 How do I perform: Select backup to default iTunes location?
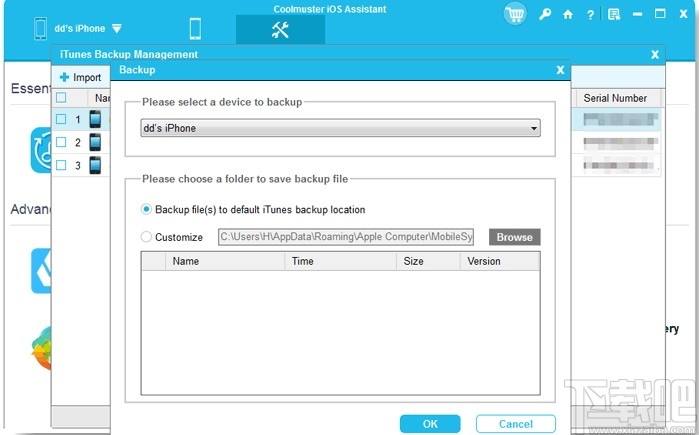click(146, 209)
